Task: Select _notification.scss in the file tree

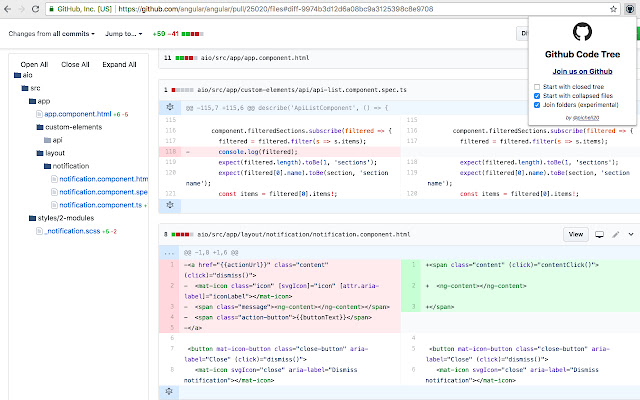Action: pyautogui.click(x=73, y=231)
